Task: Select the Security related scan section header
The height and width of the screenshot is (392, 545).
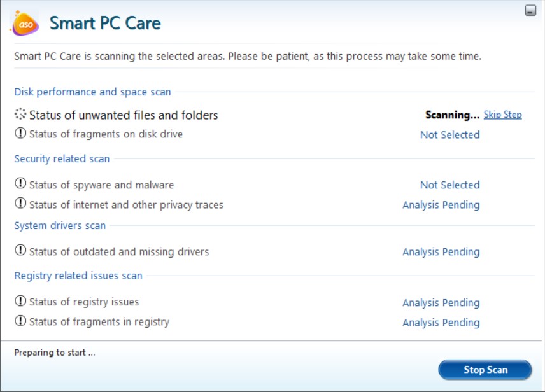Action: point(61,158)
